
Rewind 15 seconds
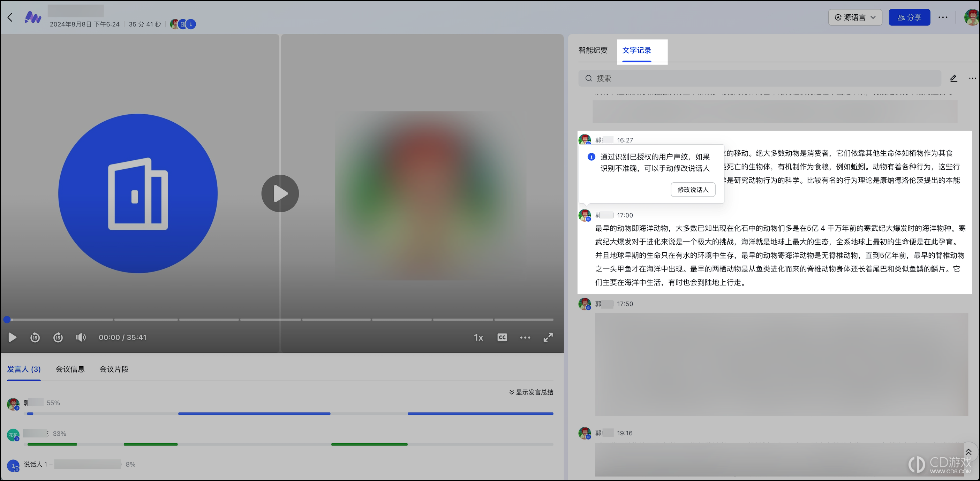35,337
